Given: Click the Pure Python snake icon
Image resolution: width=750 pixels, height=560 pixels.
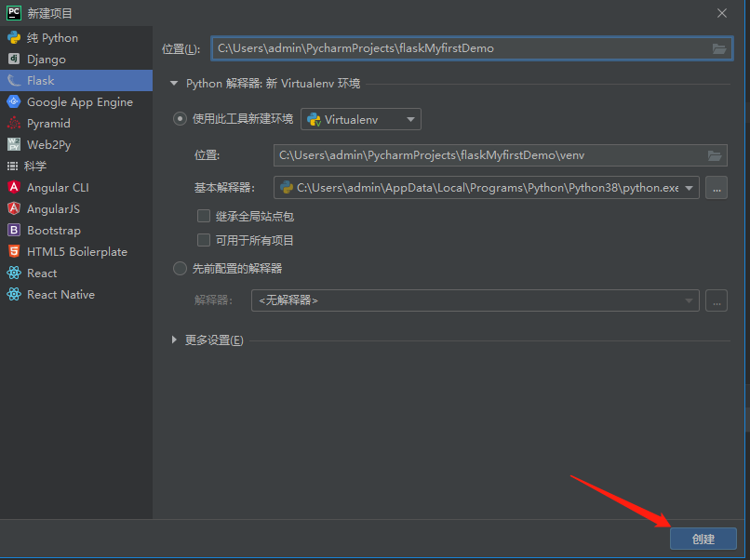Looking at the screenshot, I should [14, 38].
